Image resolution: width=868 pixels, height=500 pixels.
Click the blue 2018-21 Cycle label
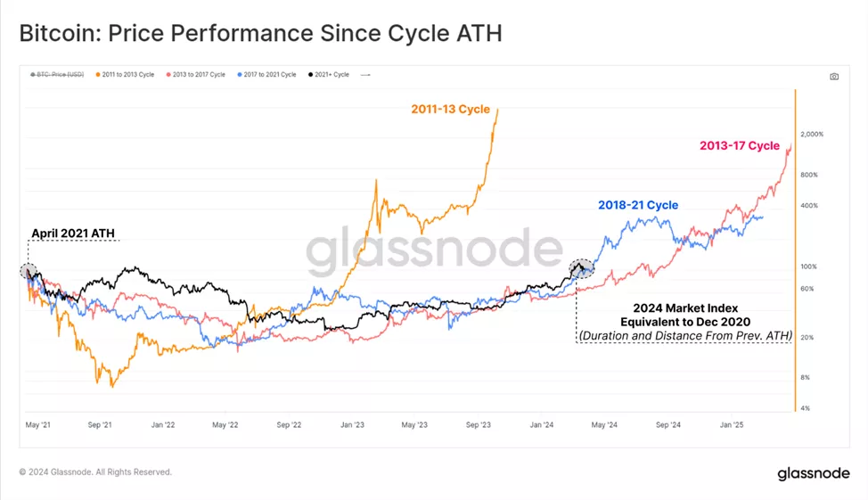pyautogui.click(x=637, y=205)
